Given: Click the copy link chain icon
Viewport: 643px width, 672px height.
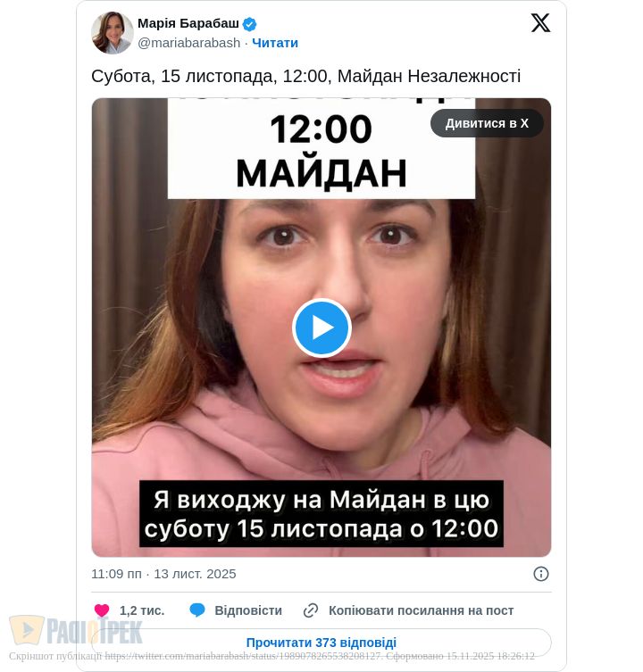Looking at the screenshot, I should [x=311, y=610].
